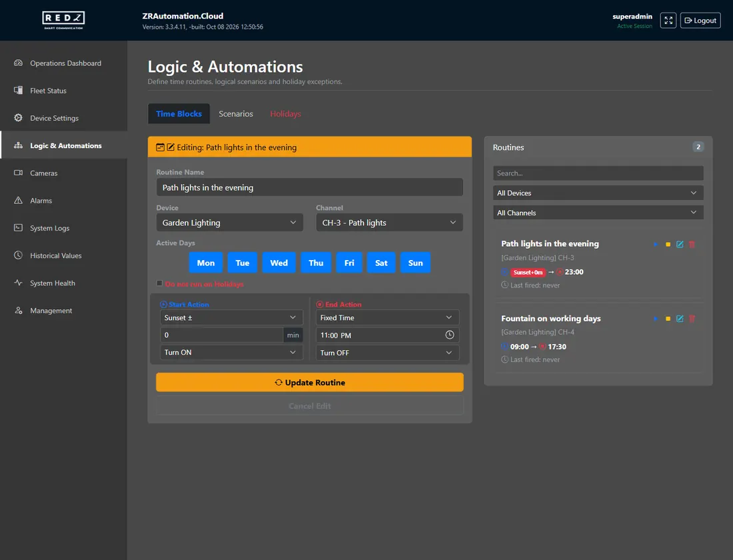Run the Path lights in the evening routine
Image resolution: width=733 pixels, height=560 pixels.
tap(656, 244)
